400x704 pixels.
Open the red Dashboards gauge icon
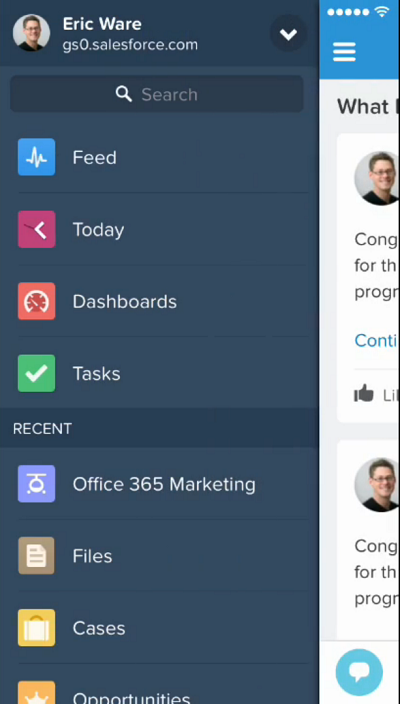[x=36, y=301]
